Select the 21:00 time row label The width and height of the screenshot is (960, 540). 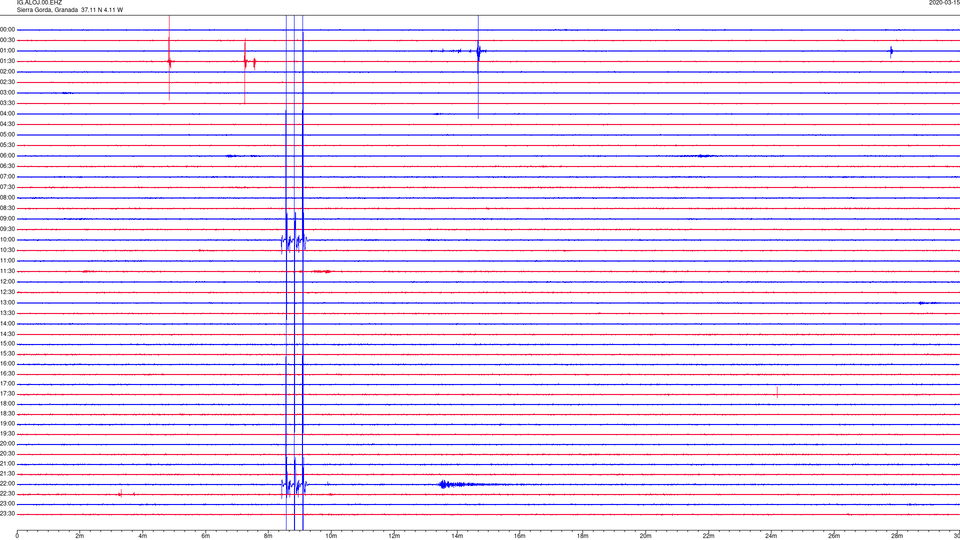click(8, 464)
